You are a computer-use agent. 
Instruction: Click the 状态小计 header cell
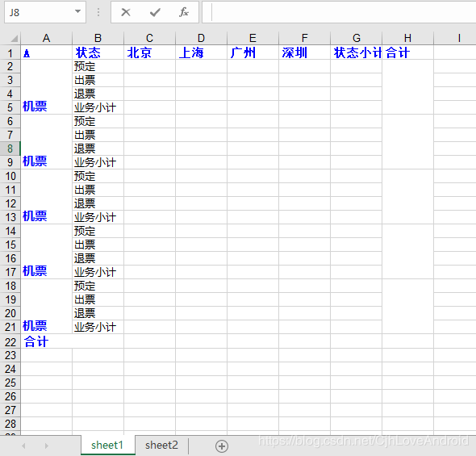356,52
